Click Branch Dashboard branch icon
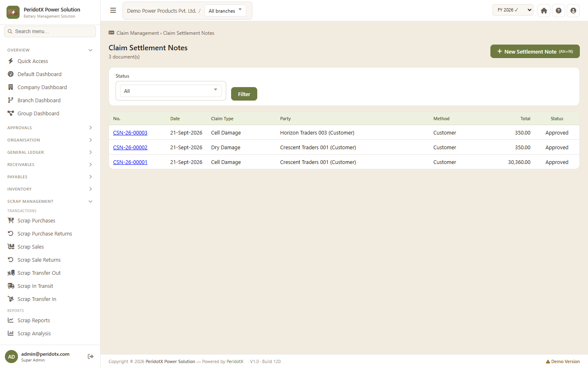 click(11, 100)
